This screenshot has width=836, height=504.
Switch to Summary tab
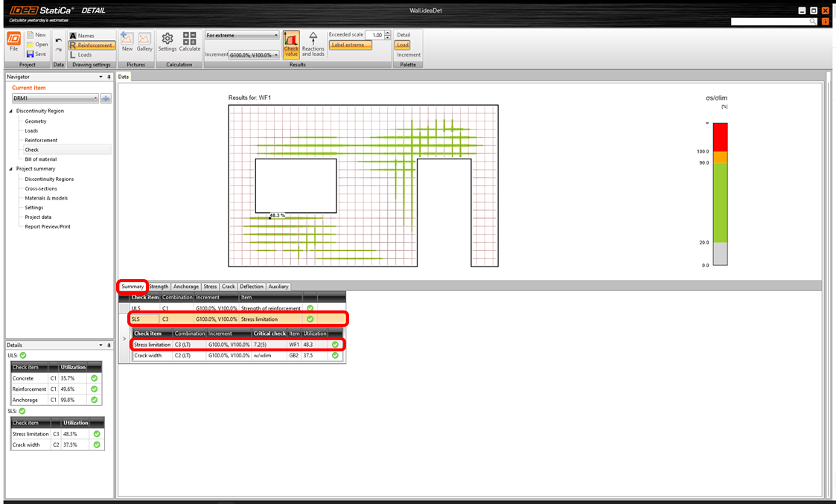133,287
